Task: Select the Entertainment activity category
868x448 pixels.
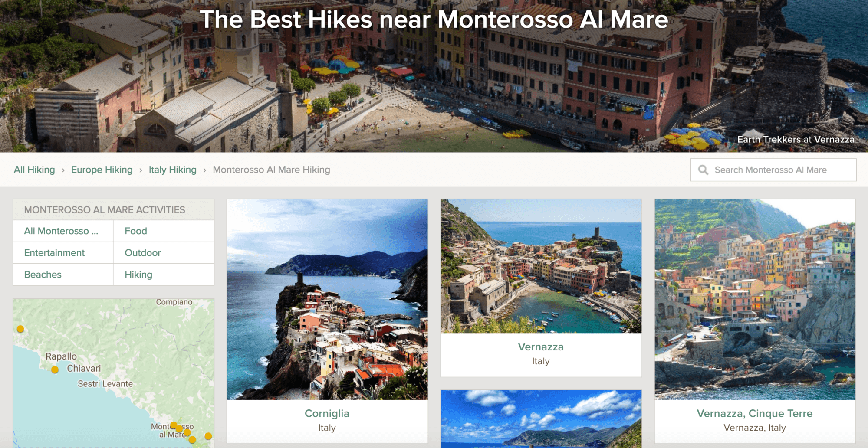Action: (x=63, y=253)
